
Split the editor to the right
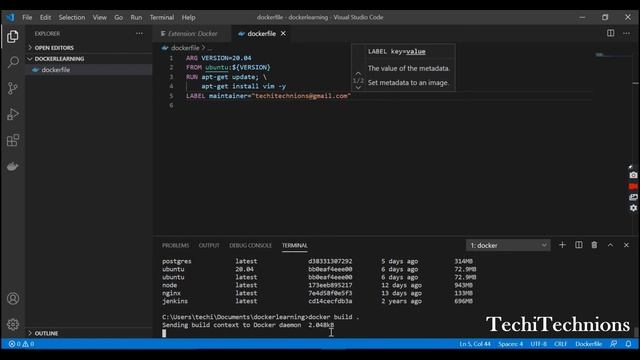click(610, 33)
